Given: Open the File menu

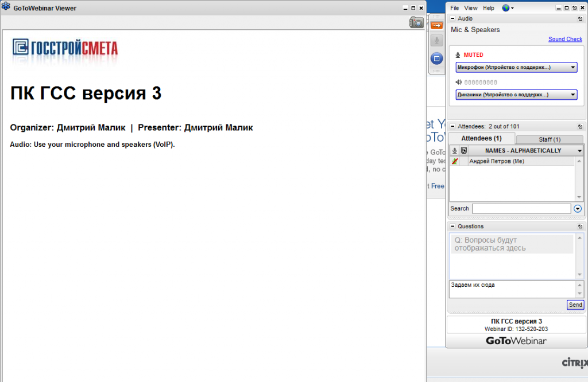Looking at the screenshot, I should pos(455,8).
